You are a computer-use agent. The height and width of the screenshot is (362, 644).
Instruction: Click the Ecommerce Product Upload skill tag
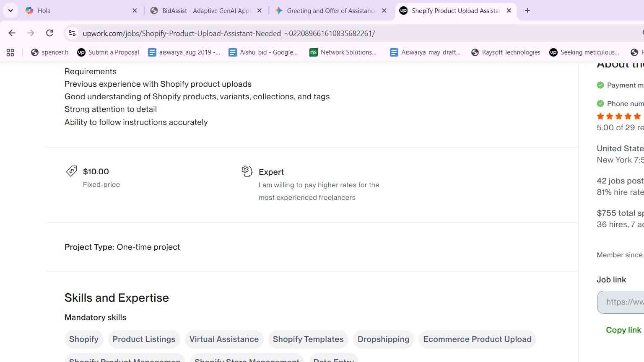click(x=477, y=339)
